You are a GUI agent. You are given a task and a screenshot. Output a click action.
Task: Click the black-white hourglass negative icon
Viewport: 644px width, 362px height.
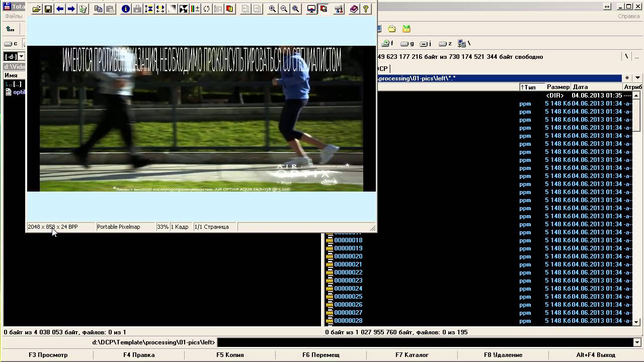[184, 9]
